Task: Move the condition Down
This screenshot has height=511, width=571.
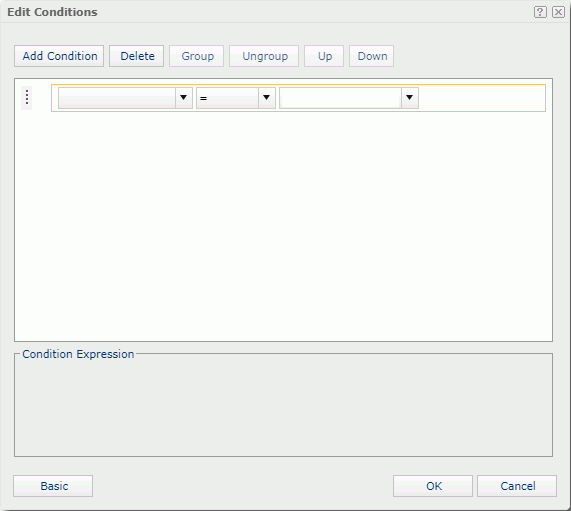Action: [x=371, y=56]
